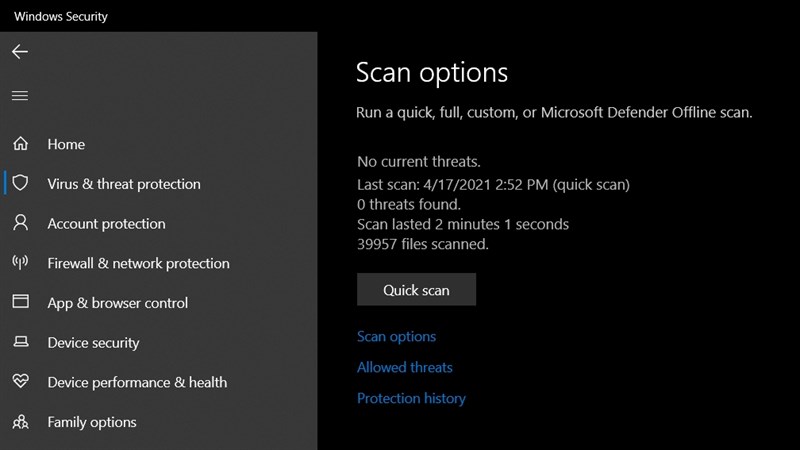Open Firewall & network protection label

click(x=138, y=264)
